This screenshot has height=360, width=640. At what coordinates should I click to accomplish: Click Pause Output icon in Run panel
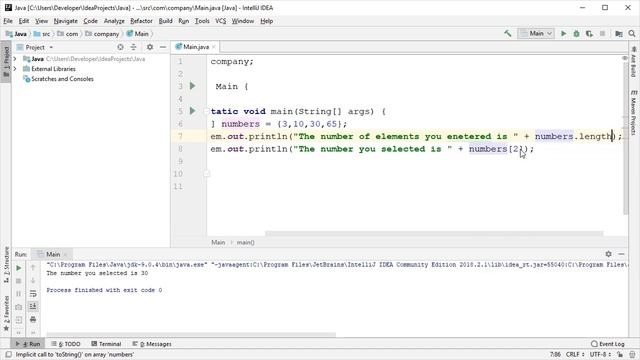(18, 293)
